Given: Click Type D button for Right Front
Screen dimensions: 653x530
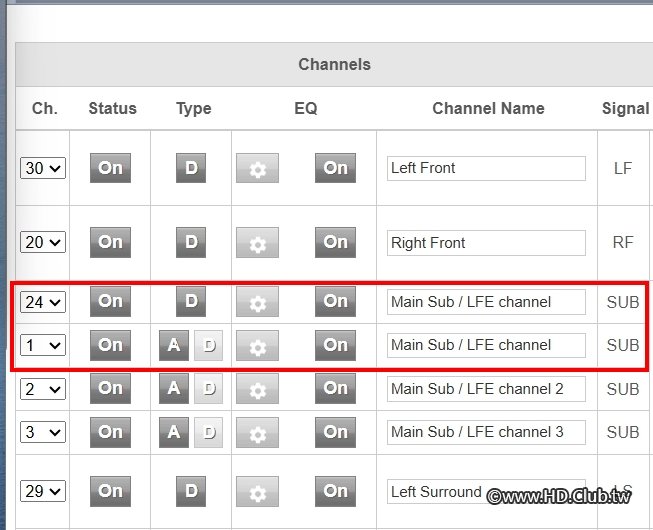Looking at the screenshot, I should (x=191, y=242).
